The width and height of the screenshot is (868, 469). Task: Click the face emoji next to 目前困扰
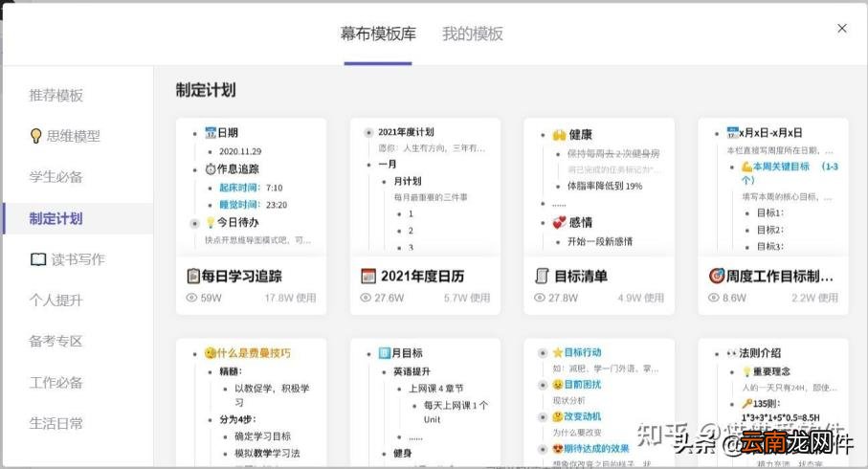(558, 384)
